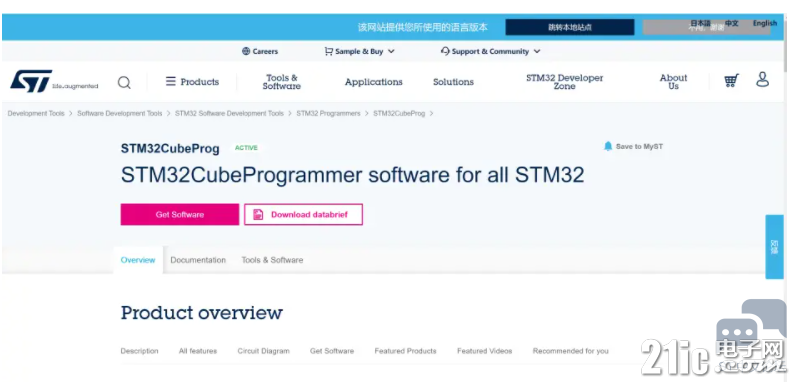Click the ACTIVE status badge

(x=246, y=148)
